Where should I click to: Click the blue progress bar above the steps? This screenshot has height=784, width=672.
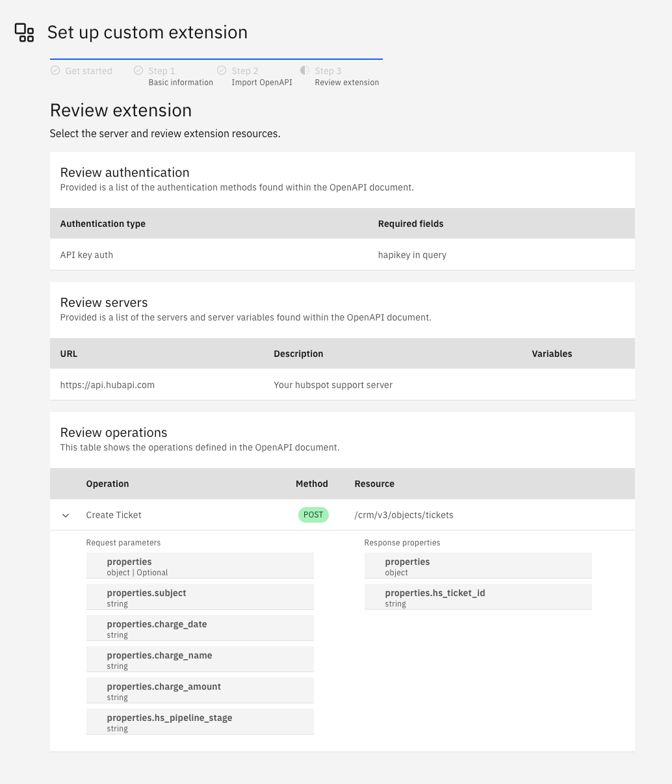click(216, 58)
